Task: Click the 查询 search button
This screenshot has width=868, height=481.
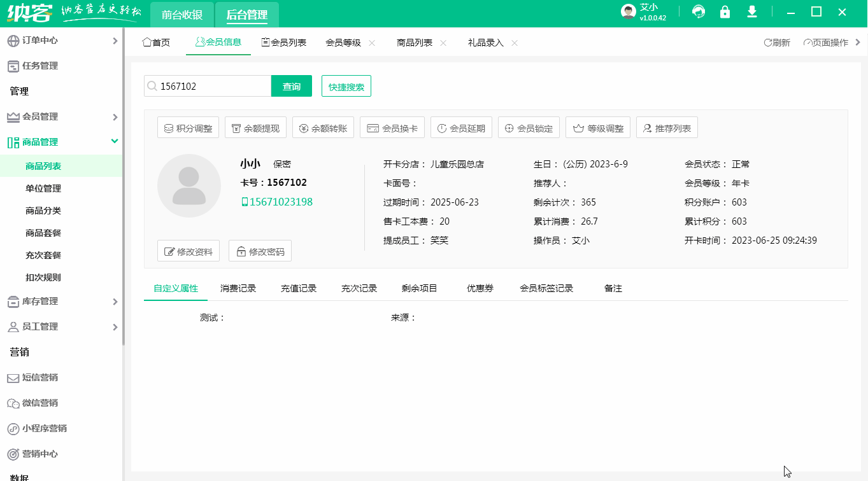Action: coord(291,85)
